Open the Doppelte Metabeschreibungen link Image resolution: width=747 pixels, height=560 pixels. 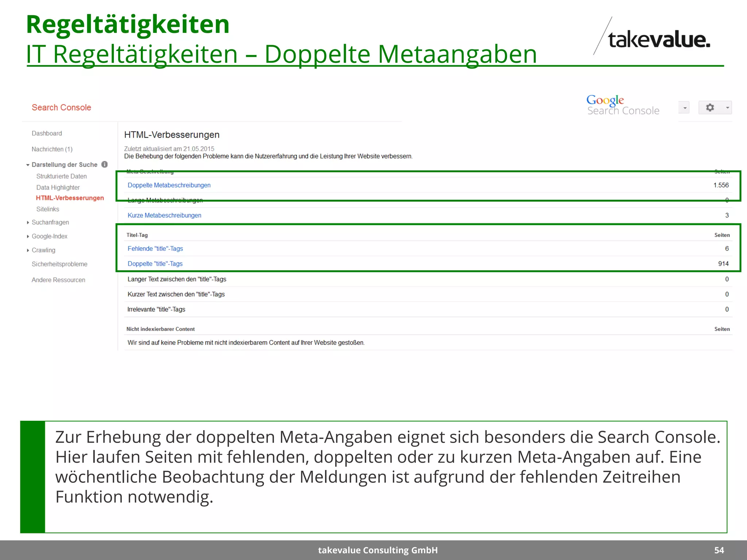tap(169, 185)
